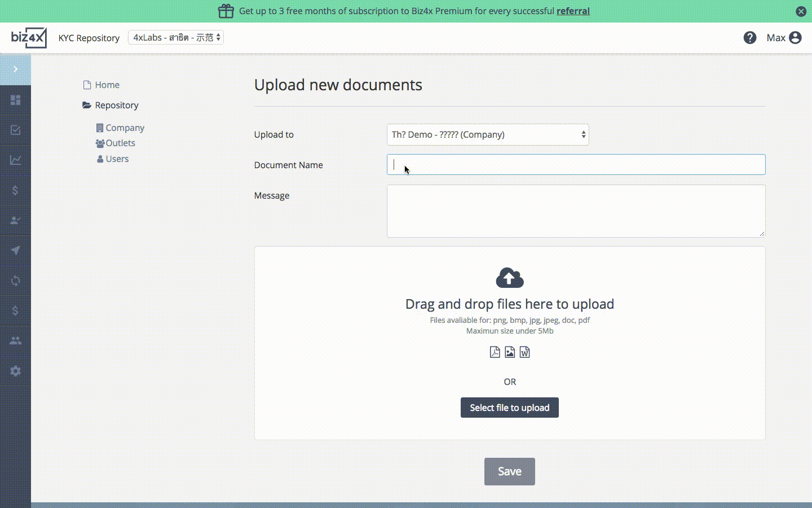Click into the Message text area

pos(576,211)
